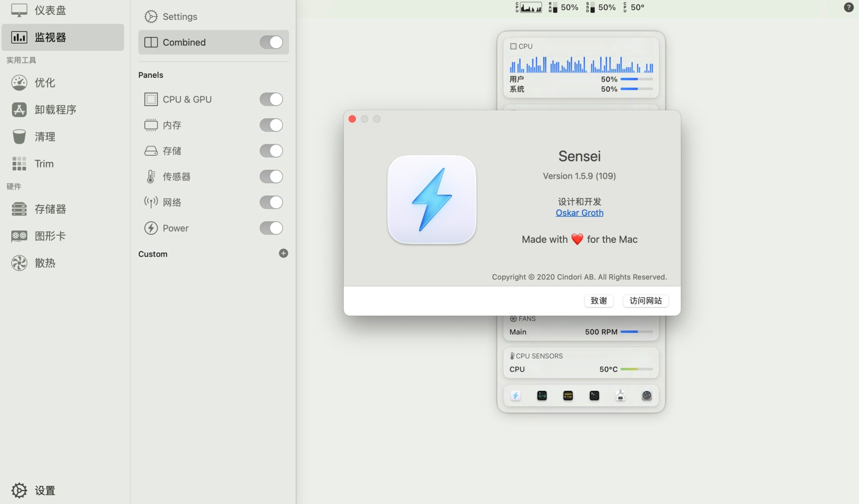Open 设置 at the sidebar bottom
859x504 pixels.
(x=33, y=491)
